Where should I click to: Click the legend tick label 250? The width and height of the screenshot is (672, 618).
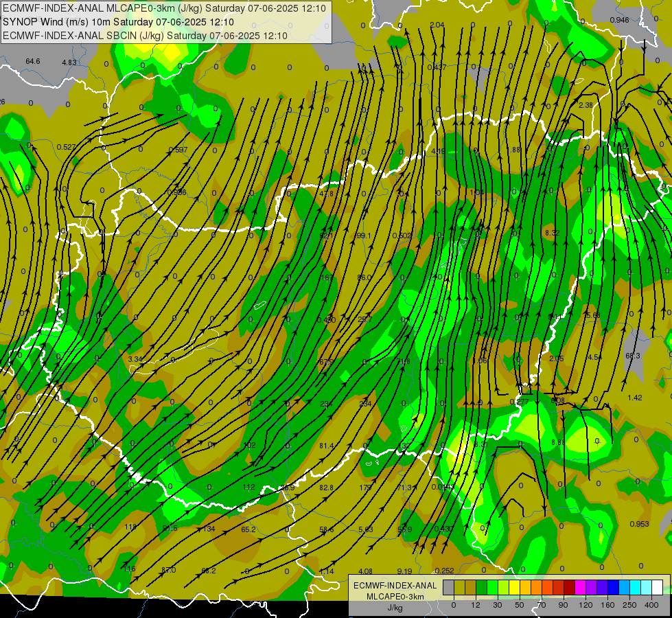[x=629, y=605]
